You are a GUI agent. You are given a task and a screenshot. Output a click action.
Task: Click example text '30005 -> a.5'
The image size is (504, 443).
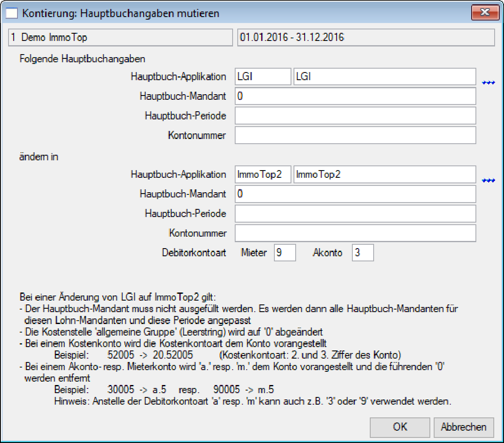pos(137,390)
